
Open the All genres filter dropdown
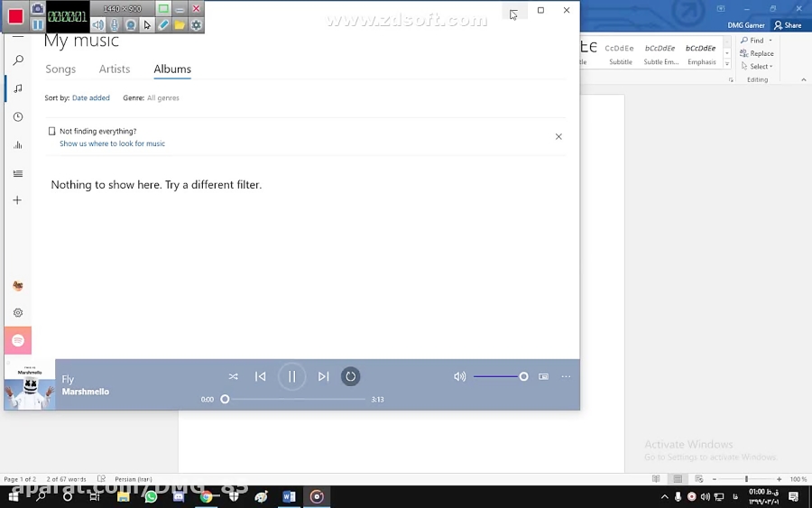(163, 97)
